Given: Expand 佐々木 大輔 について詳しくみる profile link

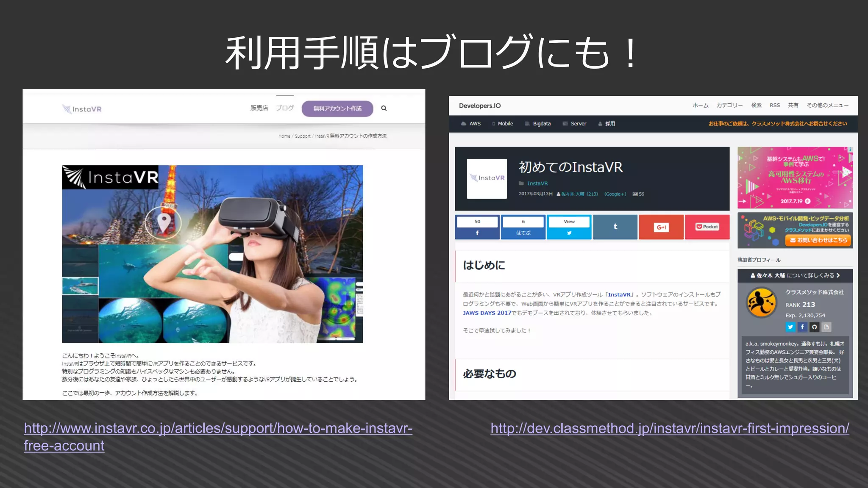Looking at the screenshot, I should tap(795, 275).
